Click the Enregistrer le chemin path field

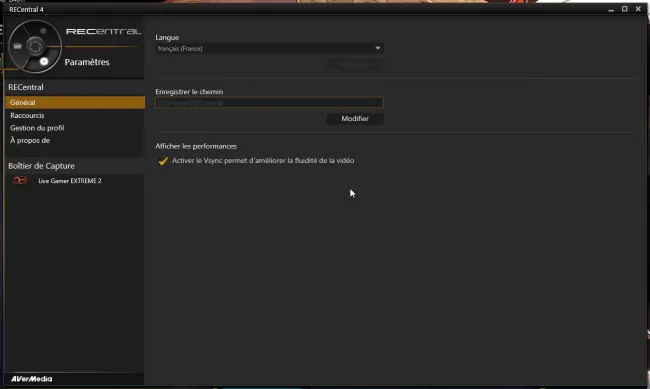(269, 102)
